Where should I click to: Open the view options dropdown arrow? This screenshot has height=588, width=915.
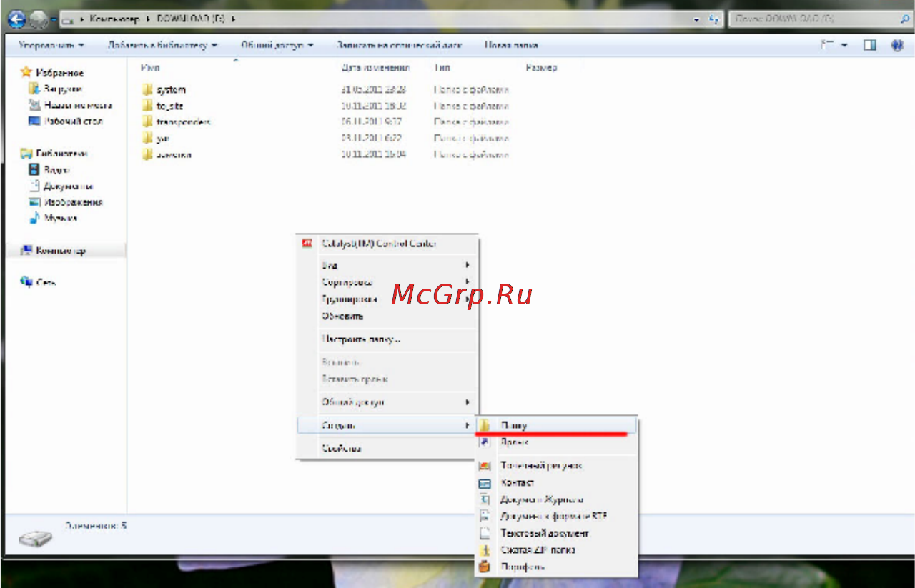844,45
